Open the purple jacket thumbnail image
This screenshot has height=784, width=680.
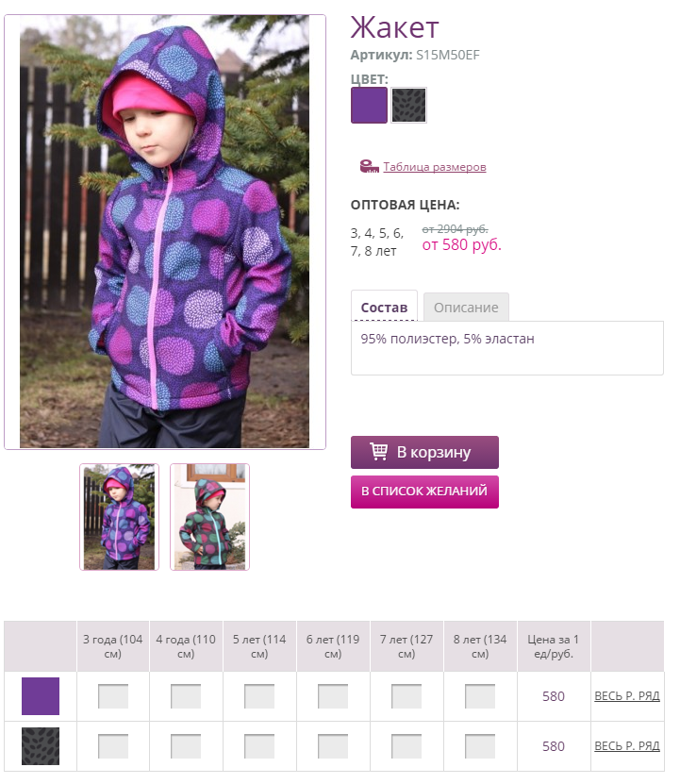click(x=119, y=517)
